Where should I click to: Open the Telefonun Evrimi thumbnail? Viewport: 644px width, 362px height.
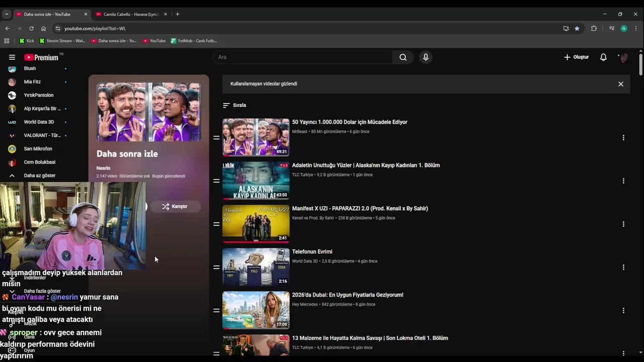click(x=256, y=267)
